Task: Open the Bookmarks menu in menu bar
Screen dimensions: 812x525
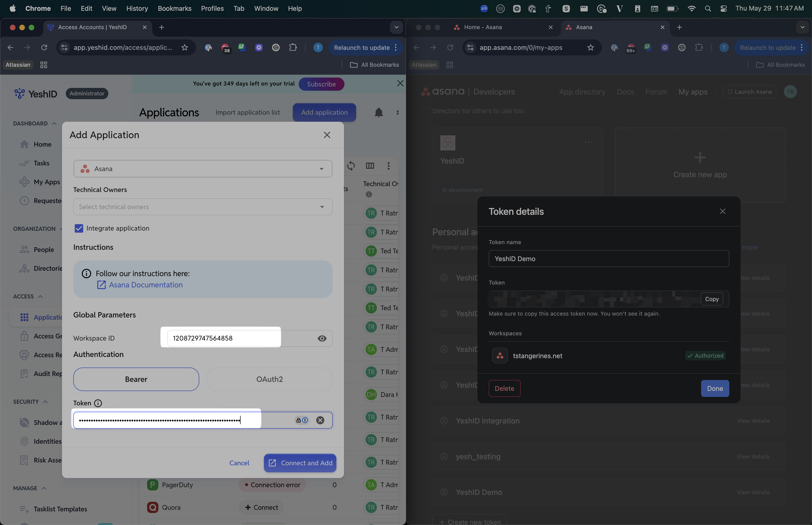Action: click(x=175, y=8)
